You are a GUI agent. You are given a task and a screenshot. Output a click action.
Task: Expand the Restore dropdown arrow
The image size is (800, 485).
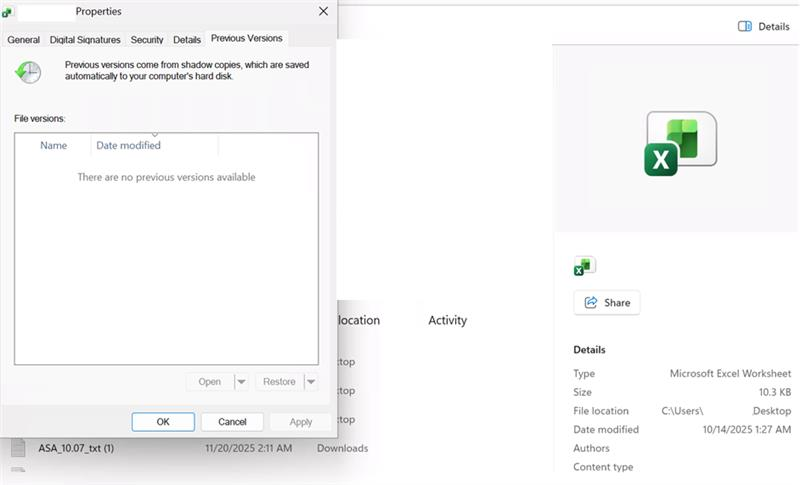point(311,381)
